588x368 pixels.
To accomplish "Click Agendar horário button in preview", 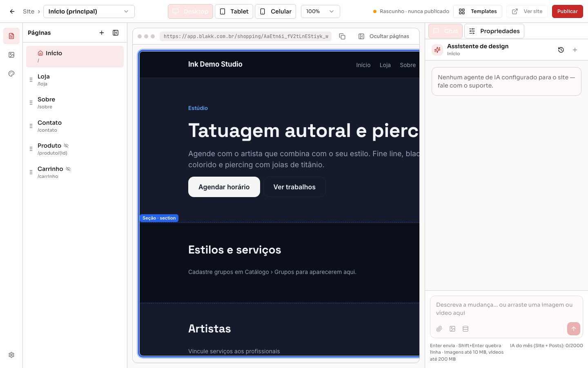I will tap(224, 187).
